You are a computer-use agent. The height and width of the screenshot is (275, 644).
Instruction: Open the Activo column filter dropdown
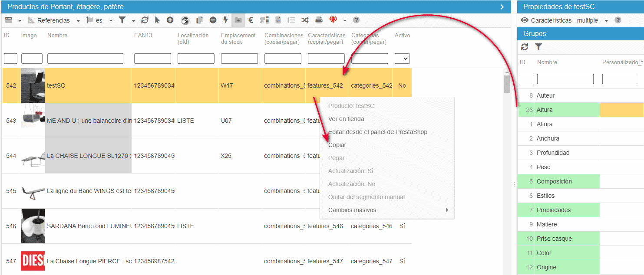coord(402,59)
